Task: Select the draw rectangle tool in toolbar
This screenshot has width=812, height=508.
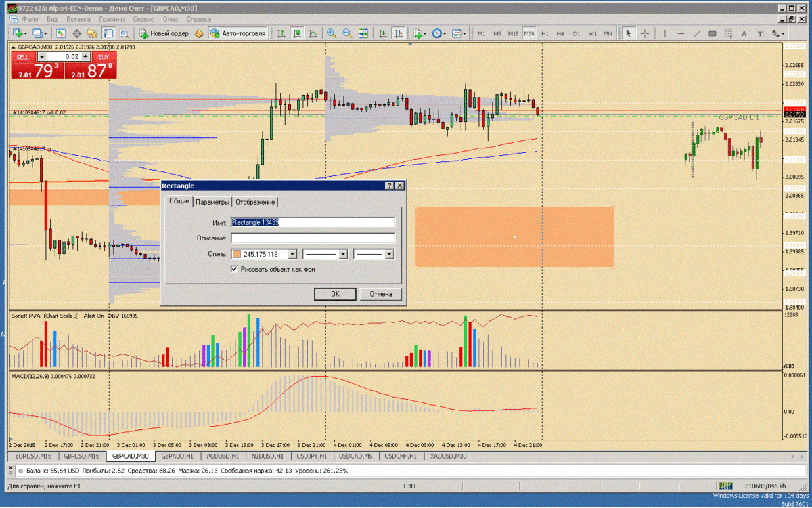Action: tap(713, 33)
